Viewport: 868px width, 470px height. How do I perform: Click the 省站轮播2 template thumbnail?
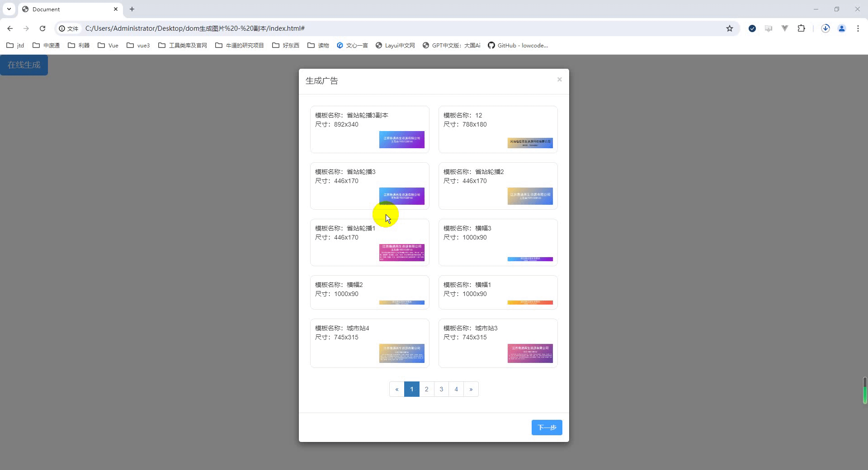[x=530, y=196]
